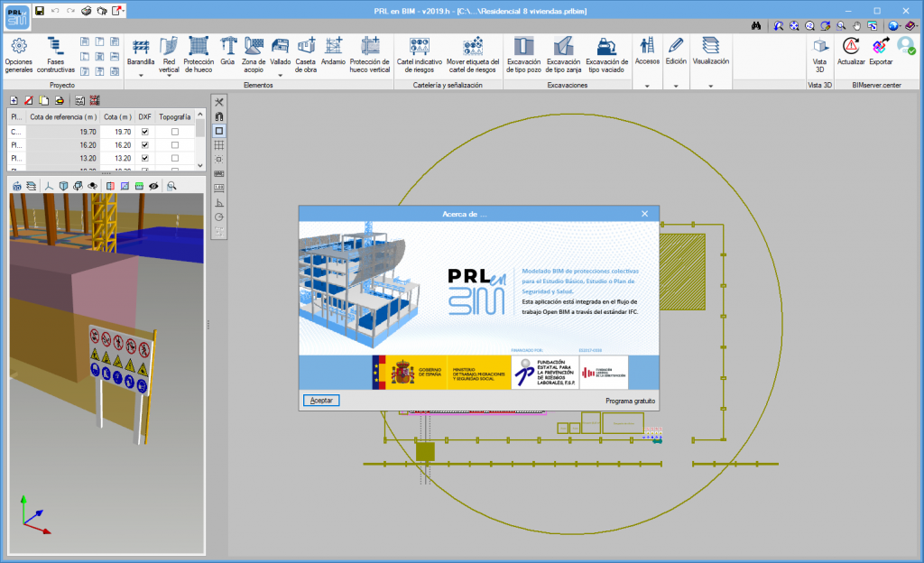Select the Andamio scaffold tool
The width and height of the screenshot is (924, 563).
(x=334, y=51)
